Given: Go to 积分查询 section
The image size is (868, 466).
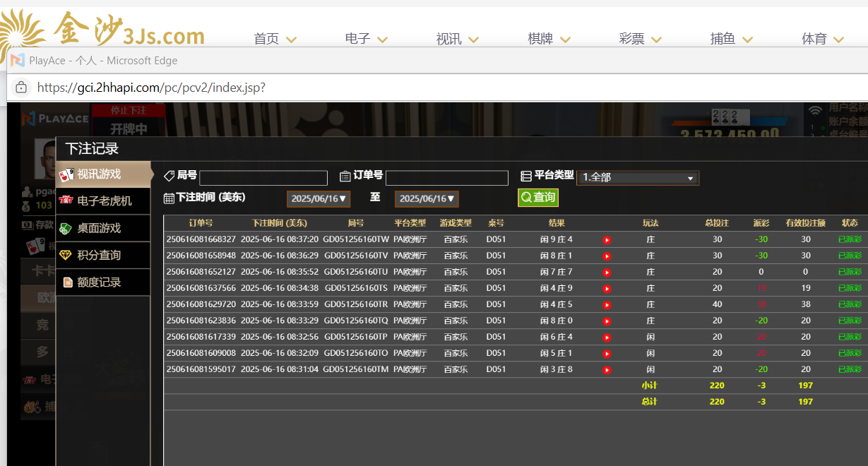Looking at the screenshot, I should 104,255.
